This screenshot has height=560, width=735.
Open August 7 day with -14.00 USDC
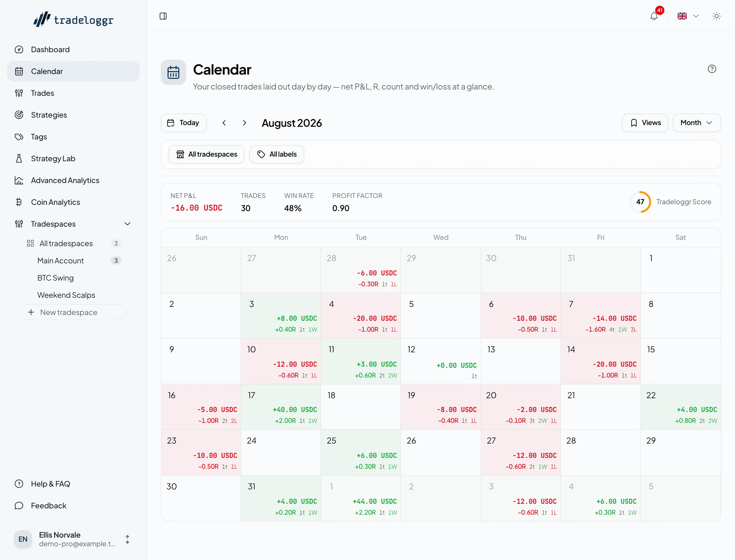[601, 316]
